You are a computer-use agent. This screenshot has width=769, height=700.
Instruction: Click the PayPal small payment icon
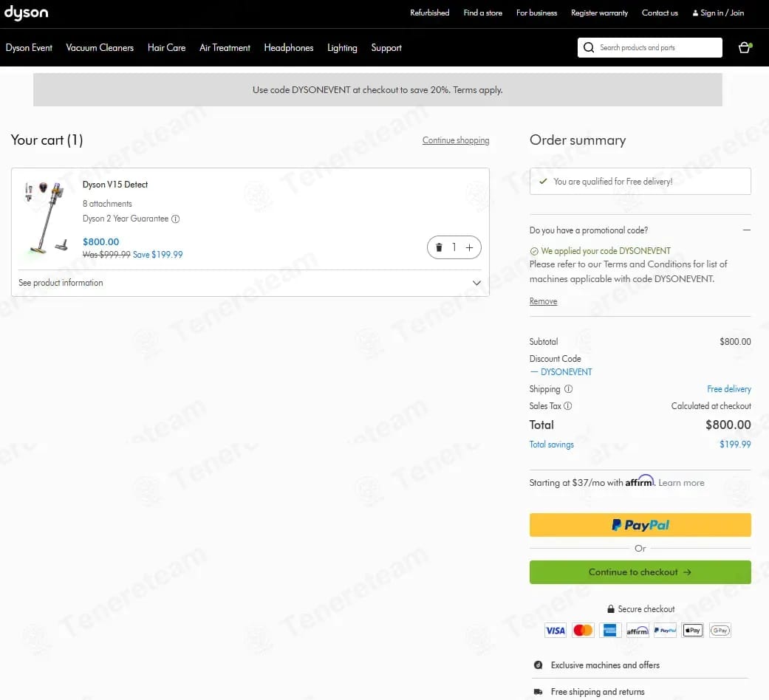(x=665, y=631)
